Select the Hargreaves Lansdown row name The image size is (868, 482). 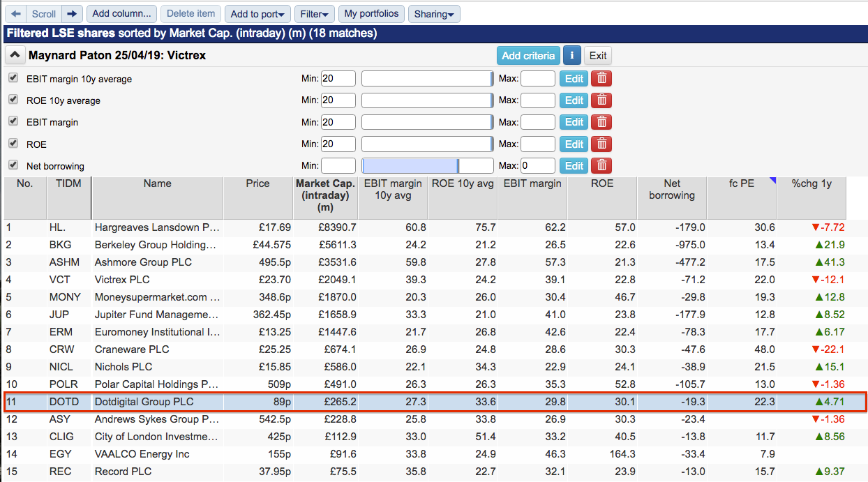click(x=158, y=227)
